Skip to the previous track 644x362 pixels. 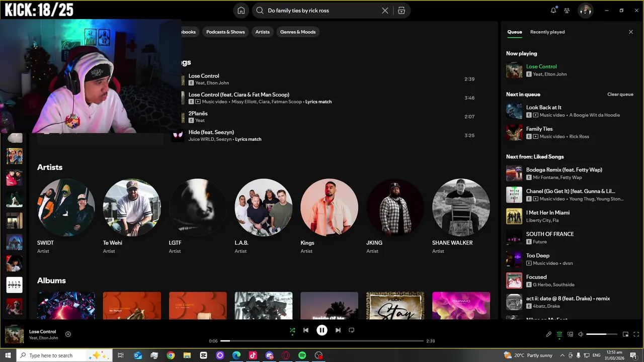pyautogui.click(x=306, y=330)
